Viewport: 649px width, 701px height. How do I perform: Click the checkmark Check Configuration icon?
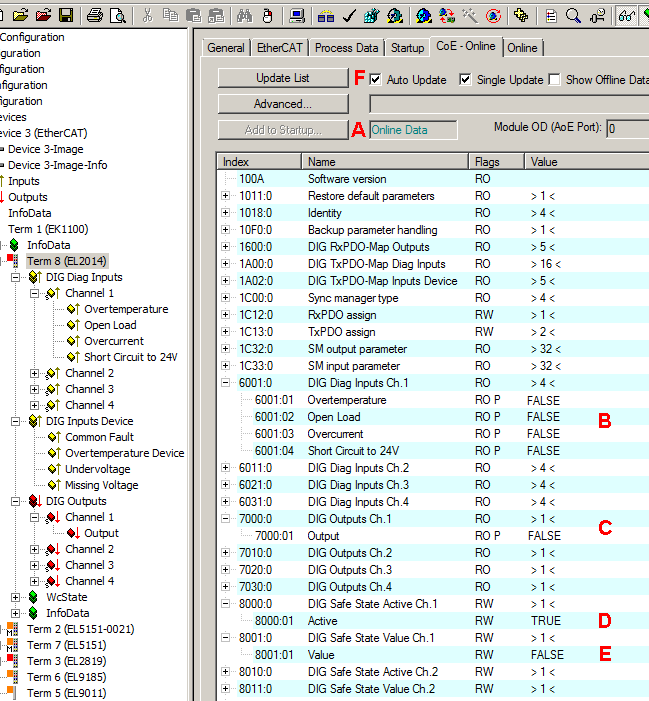coord(349,16)
